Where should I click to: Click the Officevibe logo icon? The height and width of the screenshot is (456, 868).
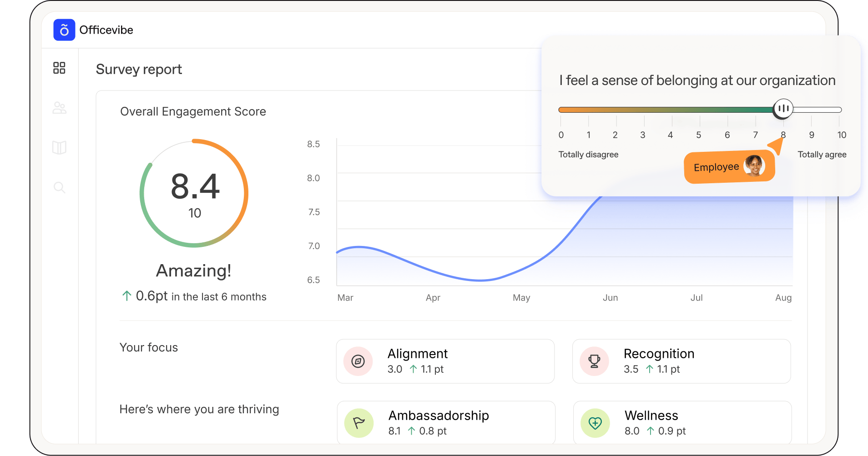pyautogui.click(x=64, y=30)
